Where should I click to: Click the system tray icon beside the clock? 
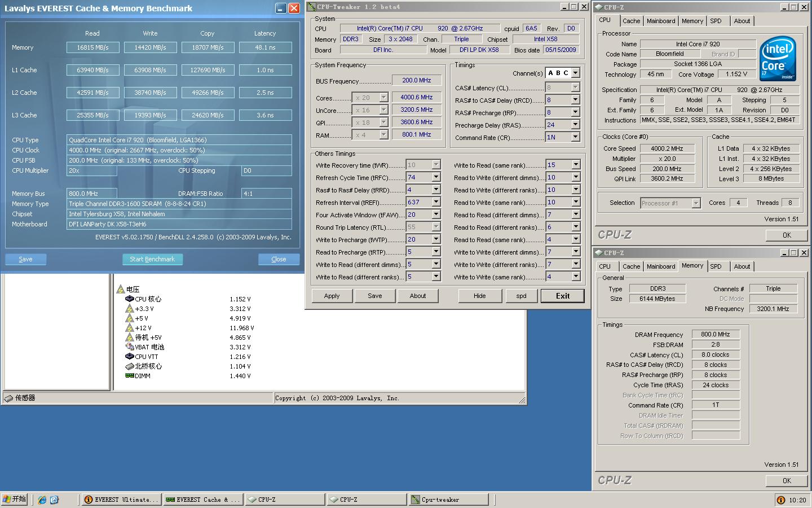click(x=781, y=500)
